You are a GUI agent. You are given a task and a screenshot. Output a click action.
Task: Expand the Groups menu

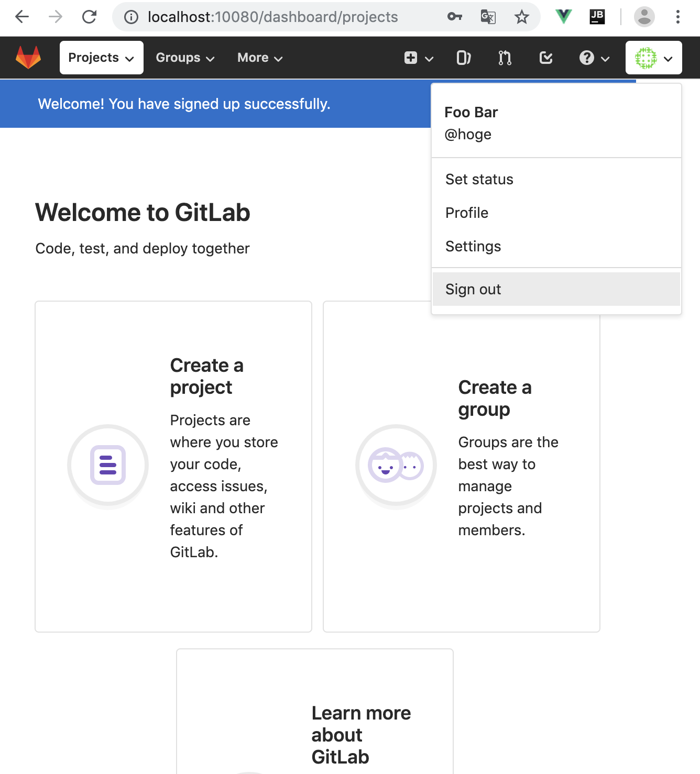click(185, 58)
